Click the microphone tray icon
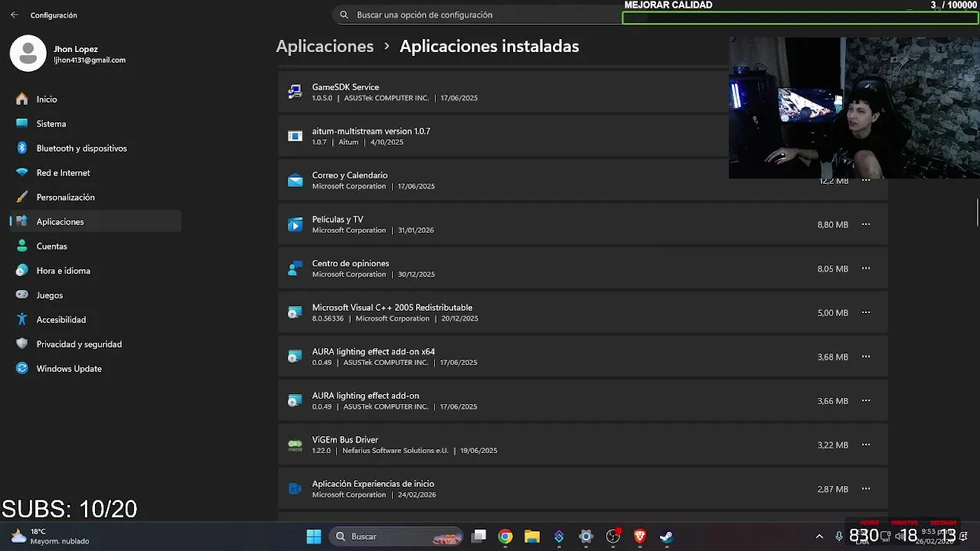This screenshot has width=980, height=551. click(x=839, y=536)
